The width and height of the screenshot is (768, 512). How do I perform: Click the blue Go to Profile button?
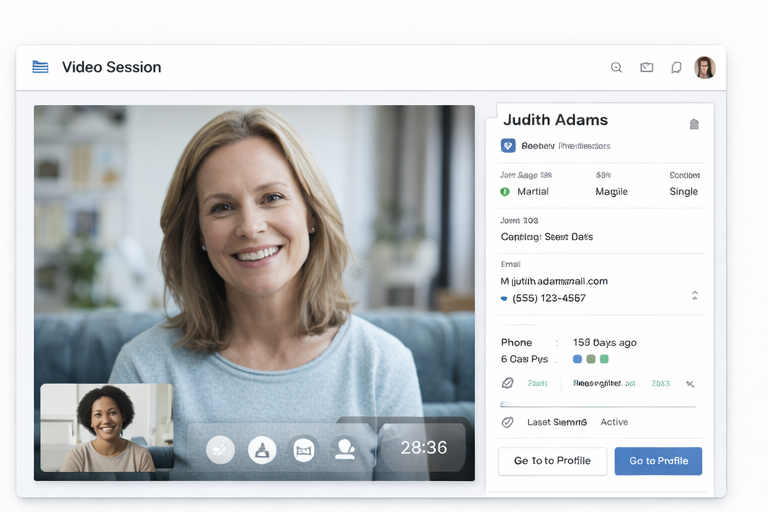pos(658,461)
